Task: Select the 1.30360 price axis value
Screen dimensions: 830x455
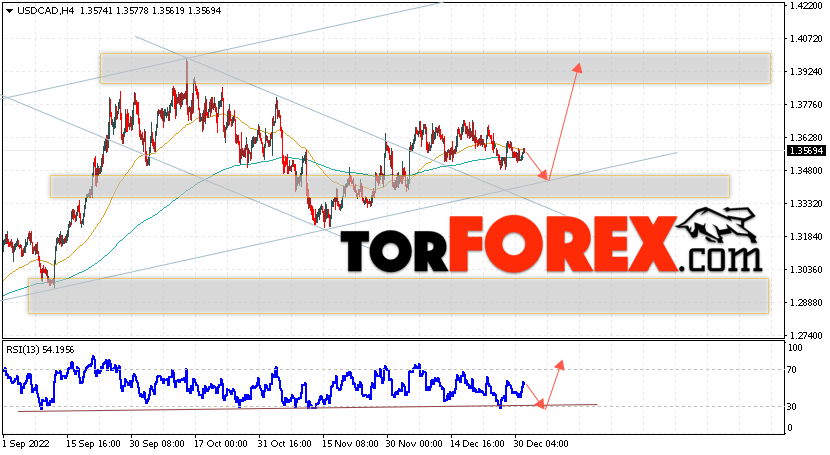Action: pos(806,270)
